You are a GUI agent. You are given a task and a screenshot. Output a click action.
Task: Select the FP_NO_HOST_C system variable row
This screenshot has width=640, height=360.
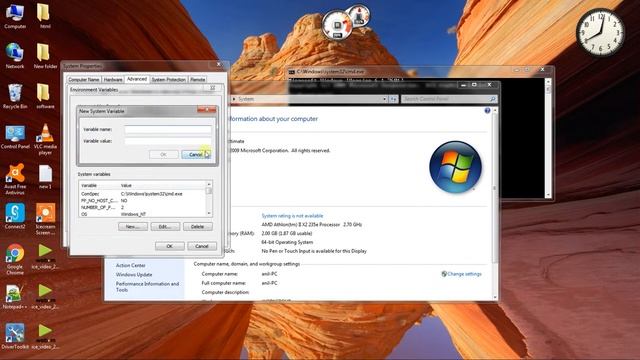(142, 201)
